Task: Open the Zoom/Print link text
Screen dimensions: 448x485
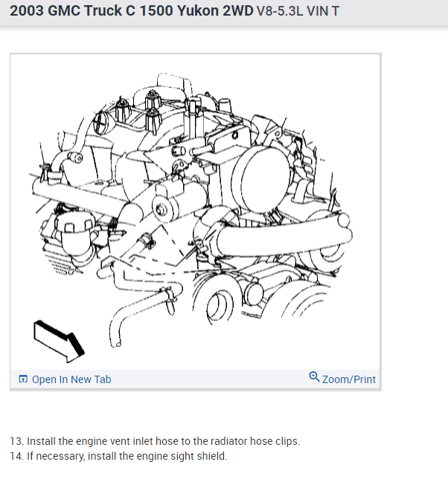Action: tap(349, 379)
